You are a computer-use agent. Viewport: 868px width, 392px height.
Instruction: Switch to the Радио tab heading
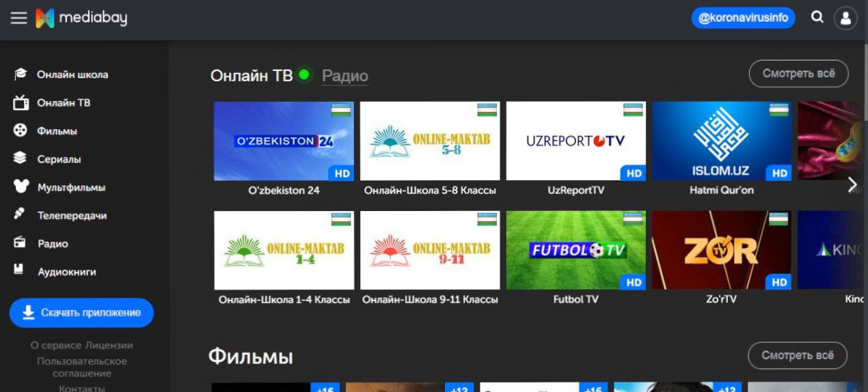point(344,76)
